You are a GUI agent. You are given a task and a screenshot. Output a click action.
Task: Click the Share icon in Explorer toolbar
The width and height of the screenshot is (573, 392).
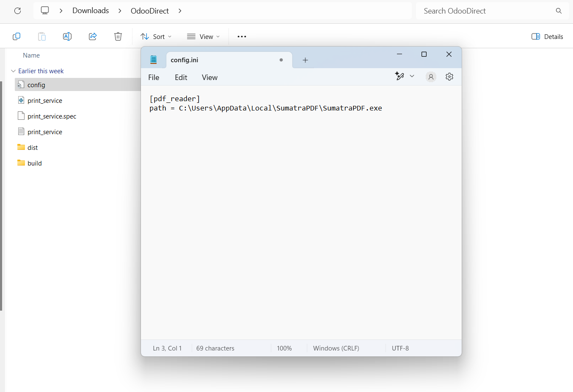coord(93,37)
